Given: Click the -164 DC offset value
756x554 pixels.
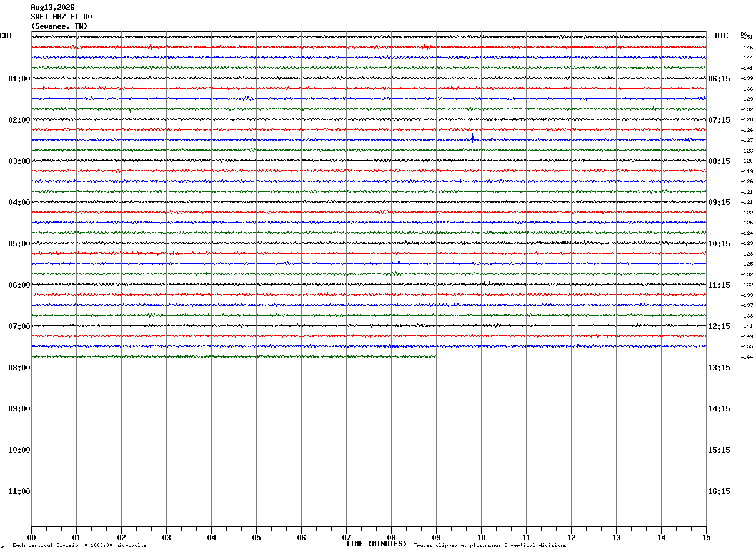Looking at the screenshot, I should click(747, 357).
